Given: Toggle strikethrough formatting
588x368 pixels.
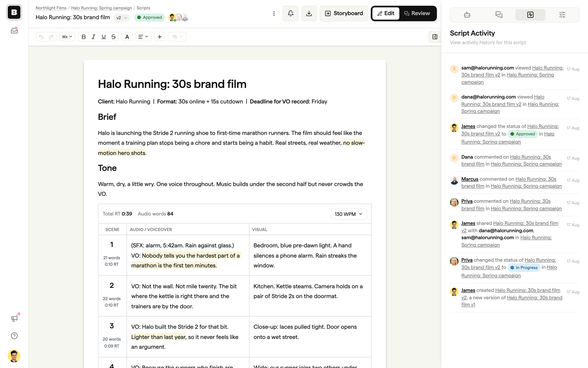Looking at the screenshot, I should pyautogui.click(x=113, y=37).
